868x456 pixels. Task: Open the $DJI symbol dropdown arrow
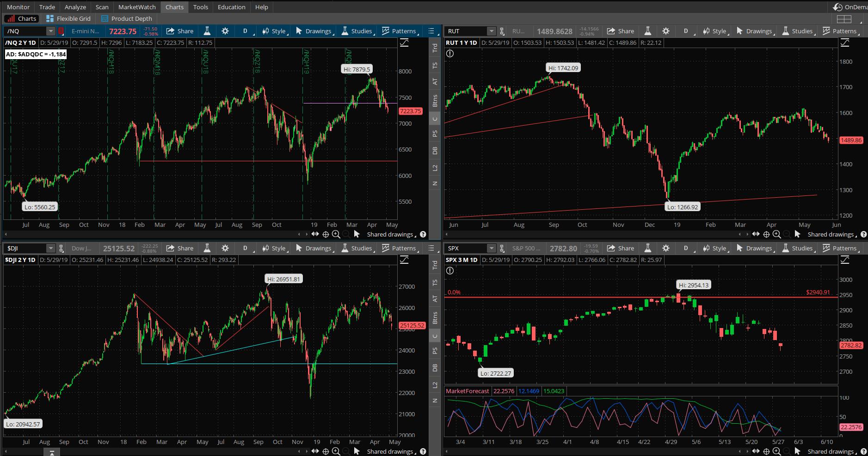click(50, 248)
